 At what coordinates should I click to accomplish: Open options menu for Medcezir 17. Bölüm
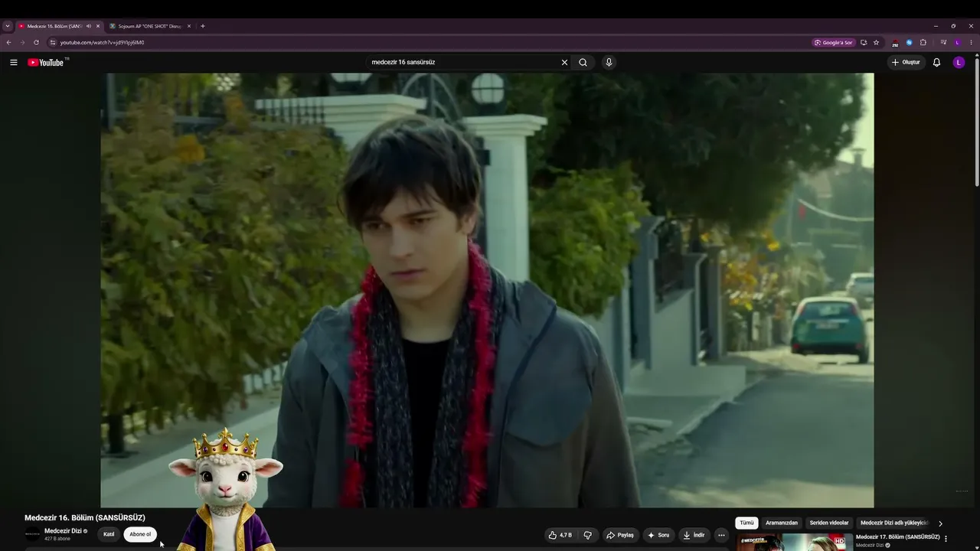[946, 539]
